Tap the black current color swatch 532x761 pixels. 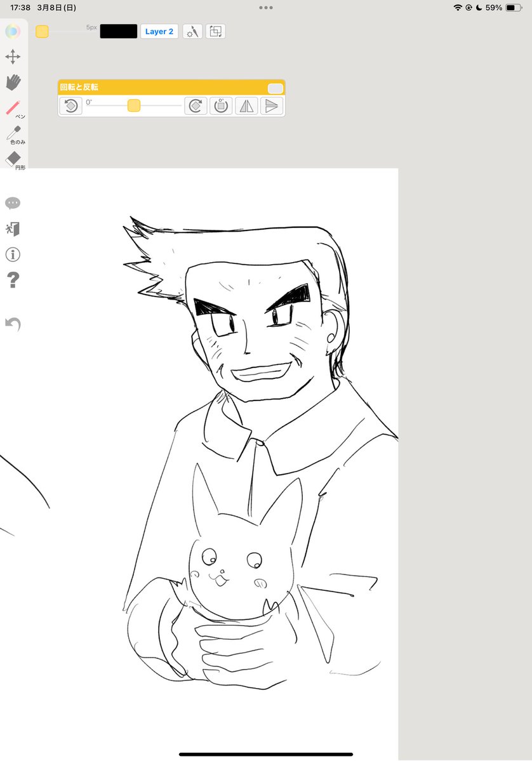point(119,32)
